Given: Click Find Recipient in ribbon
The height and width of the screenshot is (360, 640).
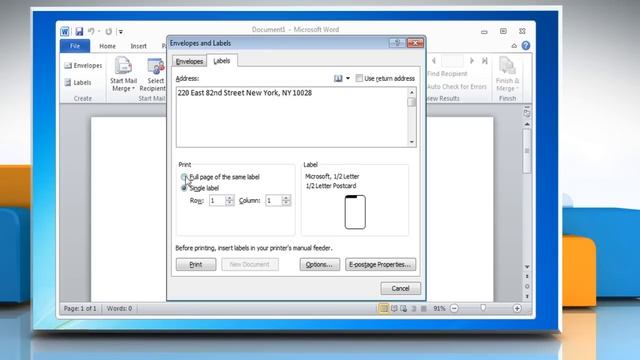Looking at the screenshot, I should click(x=447, y=74).
